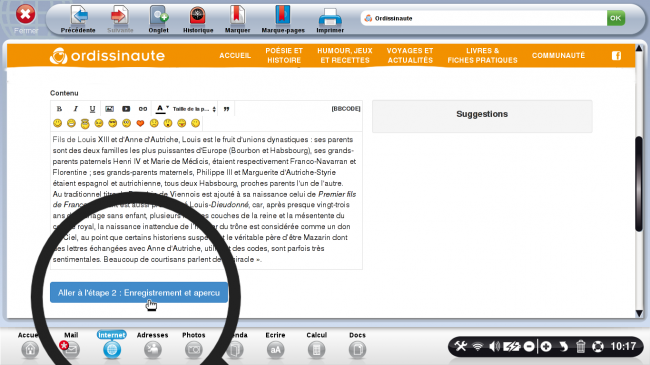Open help lifebuoy icon
The image size is (650, 365).
click(x=598, y=346)
